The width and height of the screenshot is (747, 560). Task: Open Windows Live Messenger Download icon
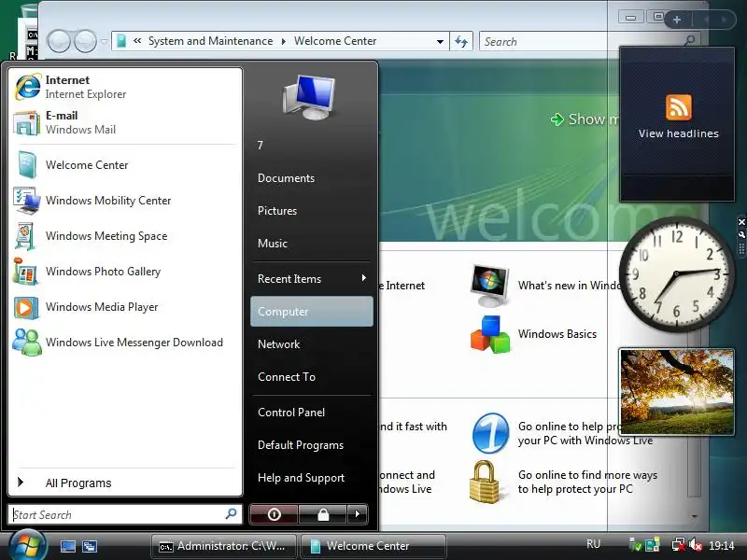[27, 342]
